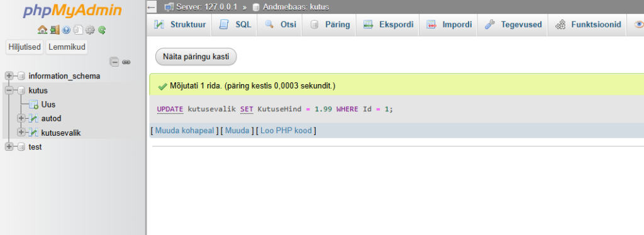Open the kutusevalik table in the tree
This screenshot has height=235, width=644.
61,133
